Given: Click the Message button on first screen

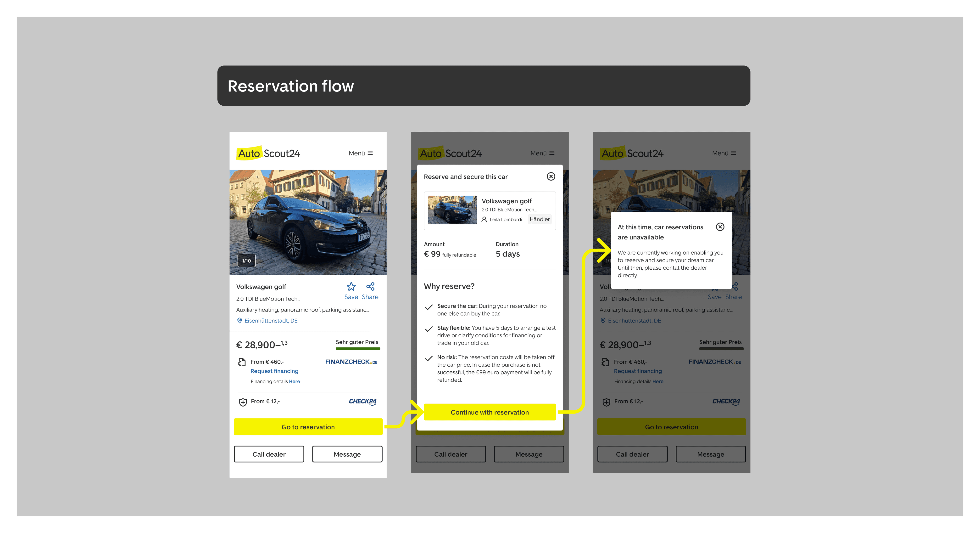Looking at the screenshot, I should 347,454.
